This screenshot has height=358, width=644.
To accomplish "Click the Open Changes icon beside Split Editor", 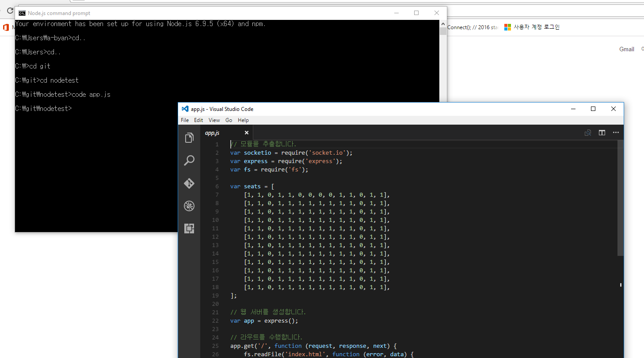I will click(x=588, y=133).
